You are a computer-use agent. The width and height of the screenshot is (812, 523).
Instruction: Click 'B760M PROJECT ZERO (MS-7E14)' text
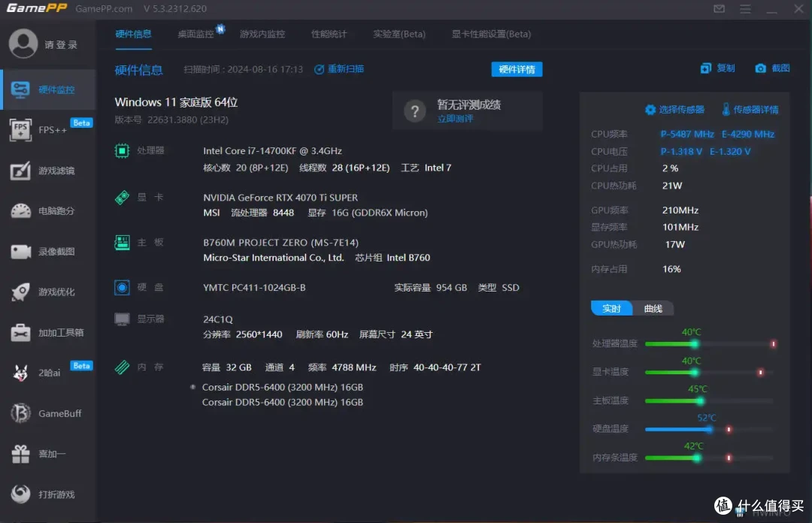(280, 243)
